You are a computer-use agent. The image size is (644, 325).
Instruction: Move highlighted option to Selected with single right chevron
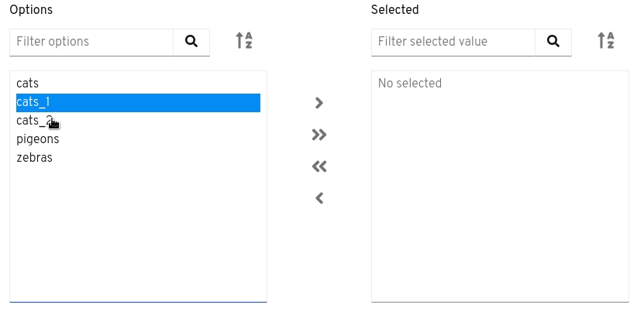[x=319, y=103]
